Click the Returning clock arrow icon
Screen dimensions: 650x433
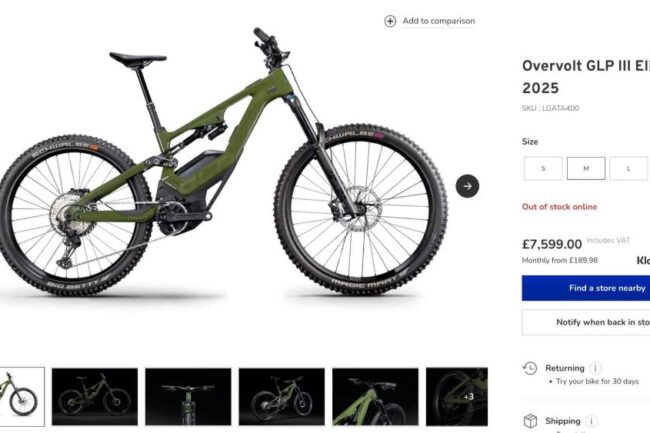click(530, 368)
